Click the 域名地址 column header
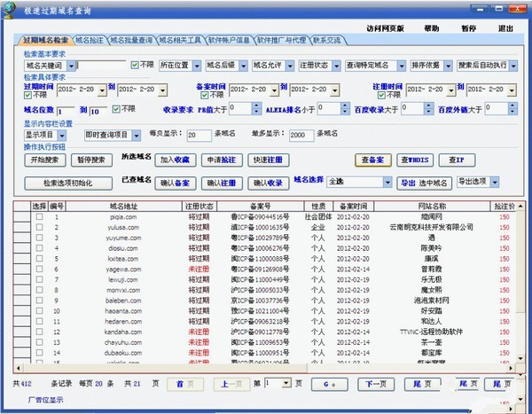 pyautogui.click(x=124, y=206)
